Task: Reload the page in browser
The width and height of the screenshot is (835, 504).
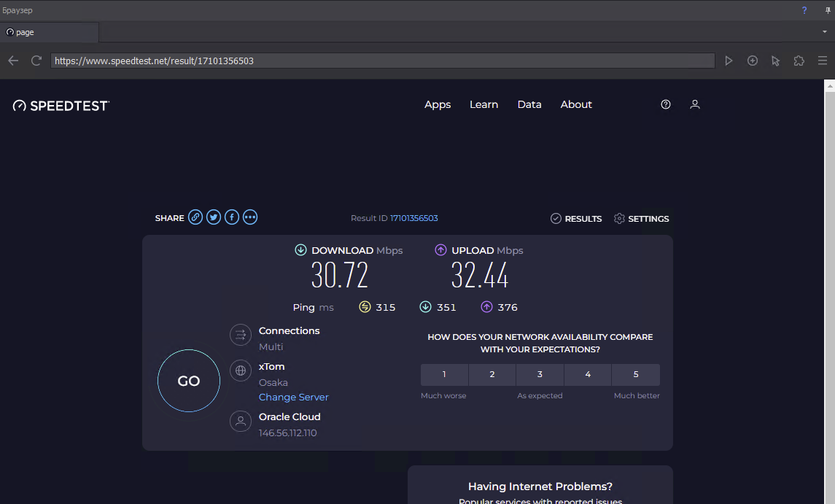Action: pyautogui.click(x=36, y=61)
